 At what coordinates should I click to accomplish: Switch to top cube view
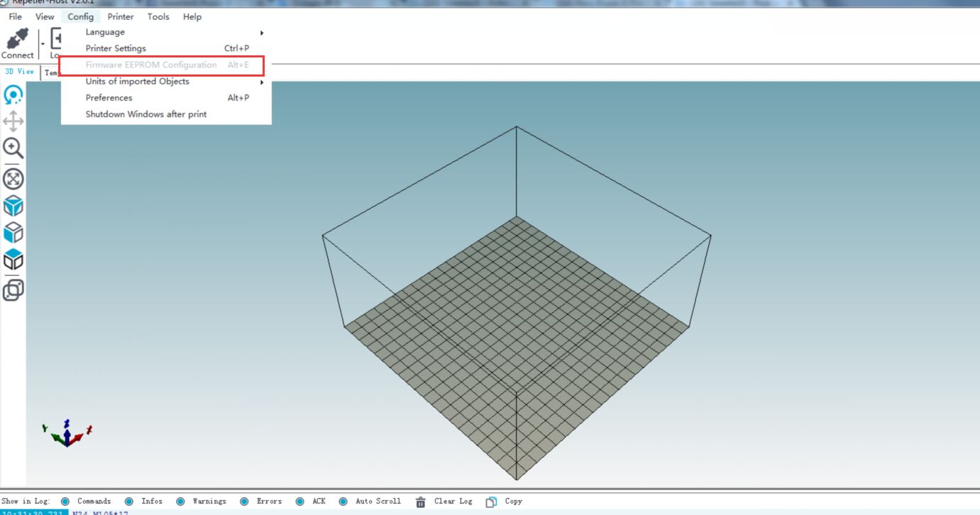click(x=13, y=260)
